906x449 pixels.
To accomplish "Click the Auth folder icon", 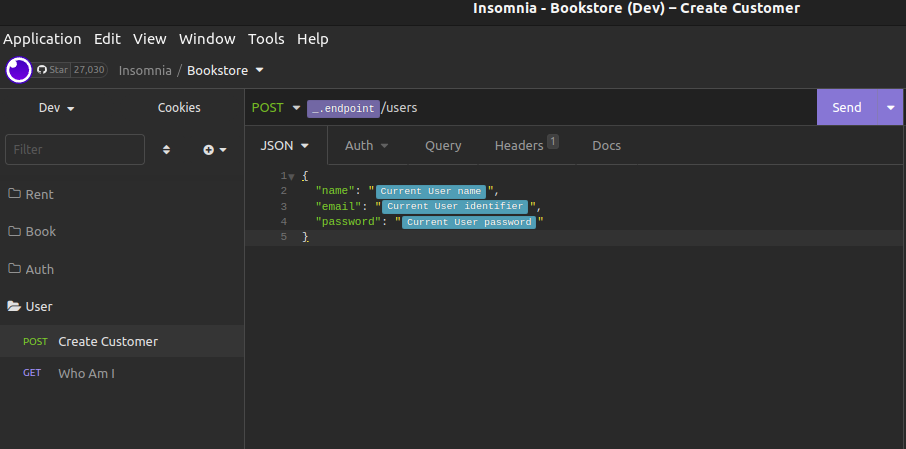I will coord(14,269).
